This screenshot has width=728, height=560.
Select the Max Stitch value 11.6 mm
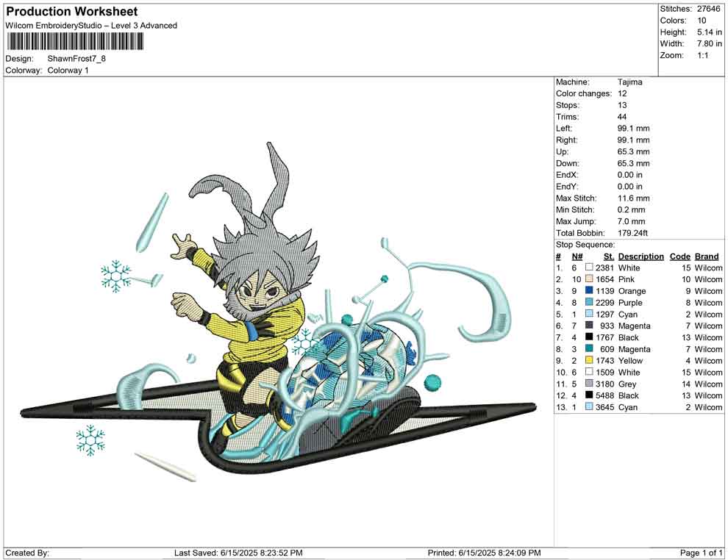634,198
